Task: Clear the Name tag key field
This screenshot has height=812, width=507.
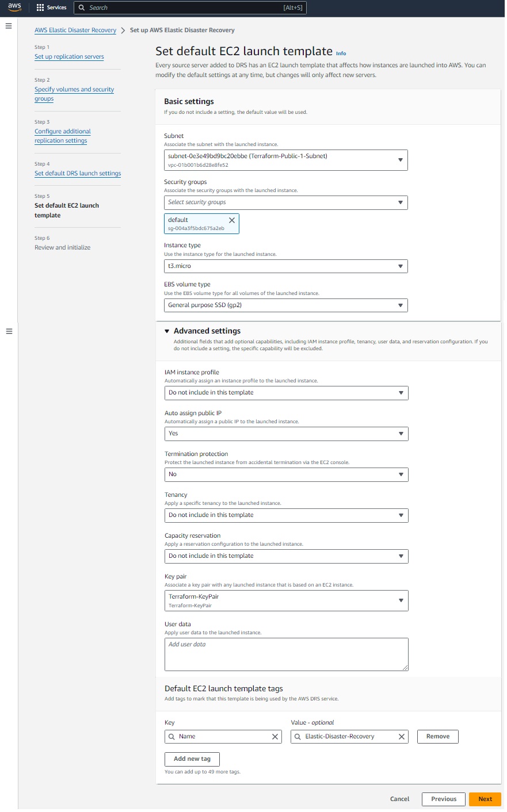Action: (x=275, y=737)
